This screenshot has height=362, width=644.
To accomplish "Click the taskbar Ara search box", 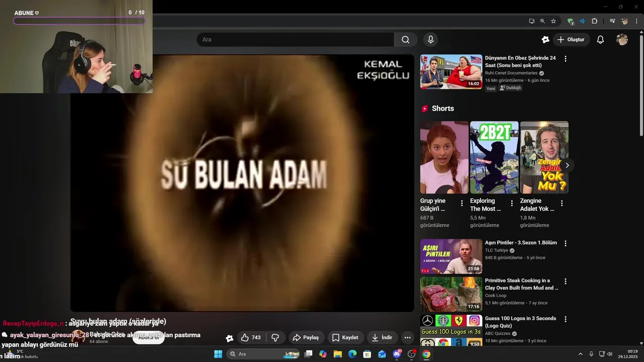I will pyautogui.click(x=263, y=354).
